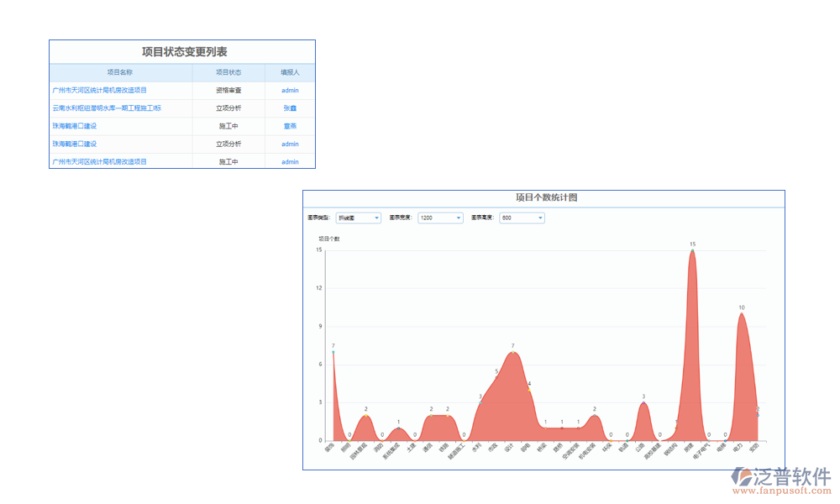Click the www.fanpusoft.com website text
The image size is (840, 504).
tap(780, 491)
